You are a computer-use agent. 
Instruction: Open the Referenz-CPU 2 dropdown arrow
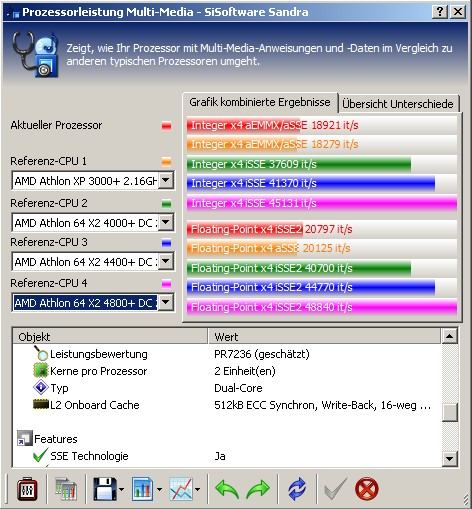click(166, 222)
